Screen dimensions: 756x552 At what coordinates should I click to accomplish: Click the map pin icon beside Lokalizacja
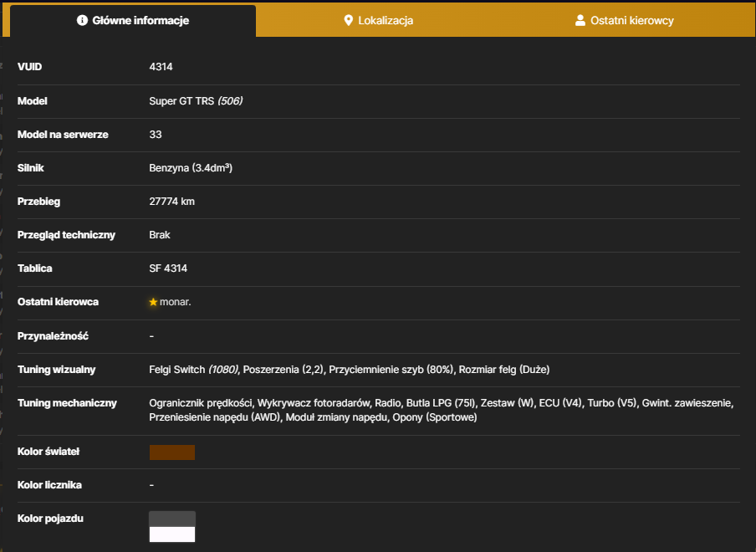(x=348, y=20)
